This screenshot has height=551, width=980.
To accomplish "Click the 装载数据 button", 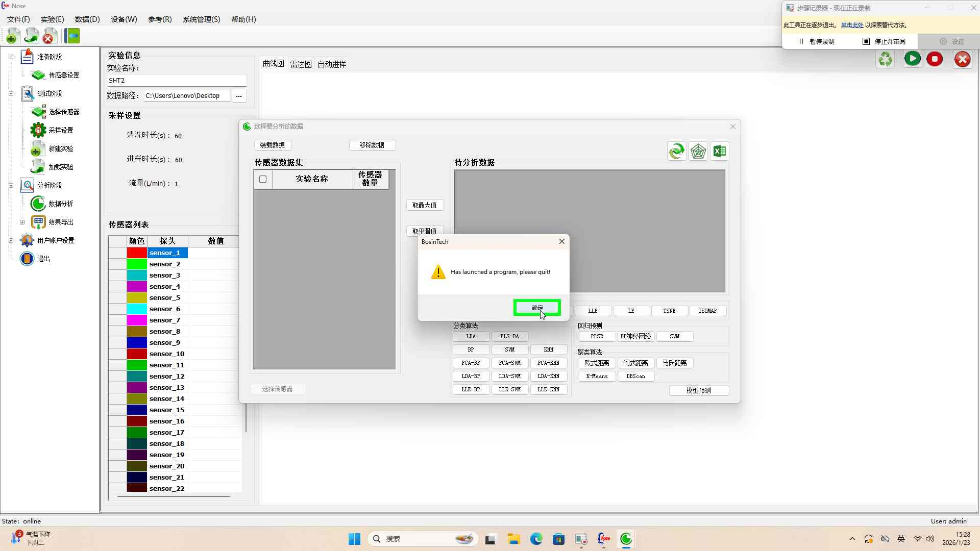I will 272,145.
